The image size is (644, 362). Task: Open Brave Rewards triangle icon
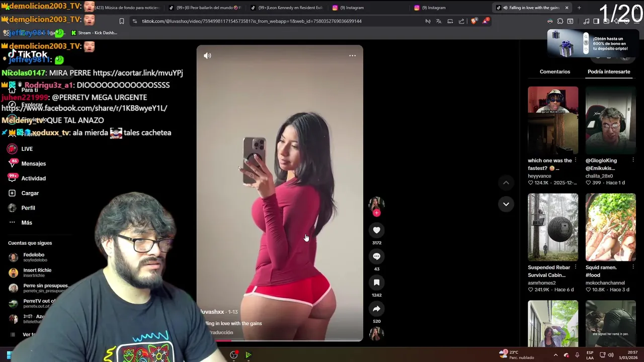(485, 21)
